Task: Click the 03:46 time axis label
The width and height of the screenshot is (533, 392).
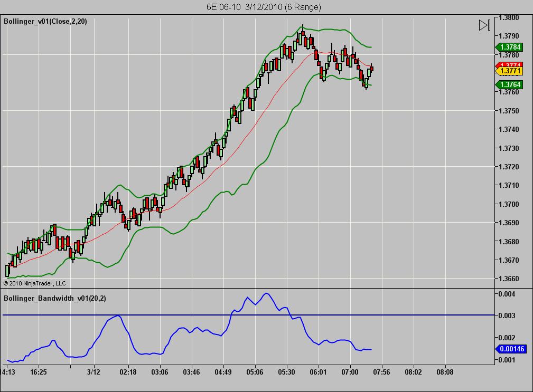Action: 191,372
